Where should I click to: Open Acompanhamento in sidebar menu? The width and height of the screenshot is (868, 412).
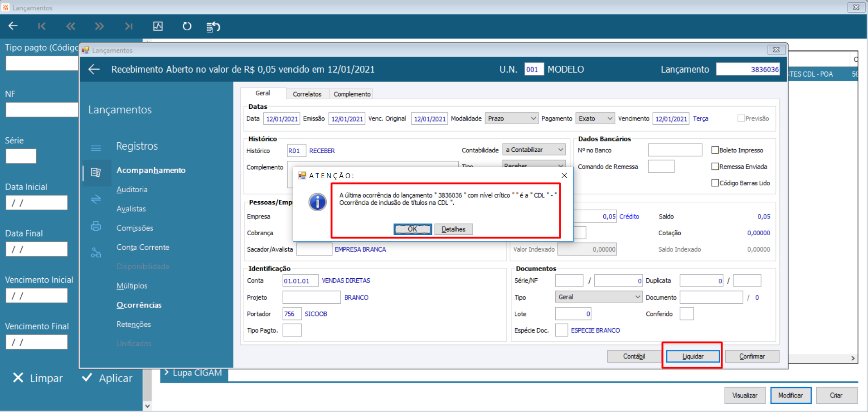(151, 170)
